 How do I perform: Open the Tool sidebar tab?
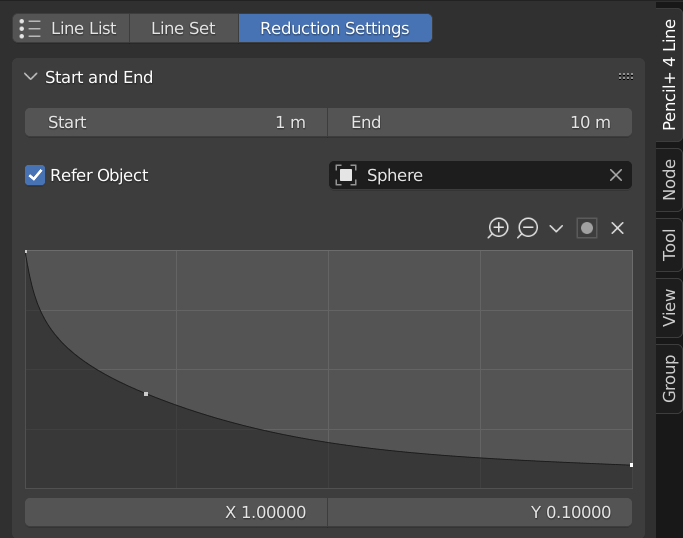[669, 243]
